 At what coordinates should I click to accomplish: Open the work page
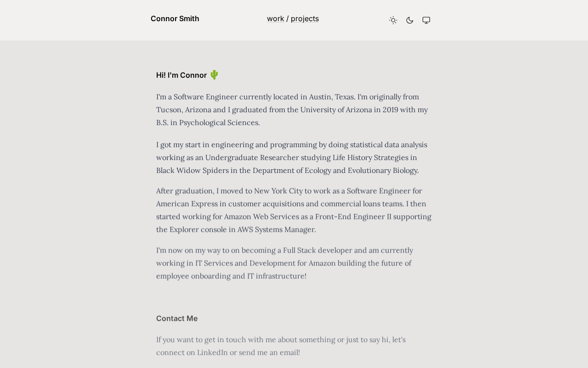275,19
